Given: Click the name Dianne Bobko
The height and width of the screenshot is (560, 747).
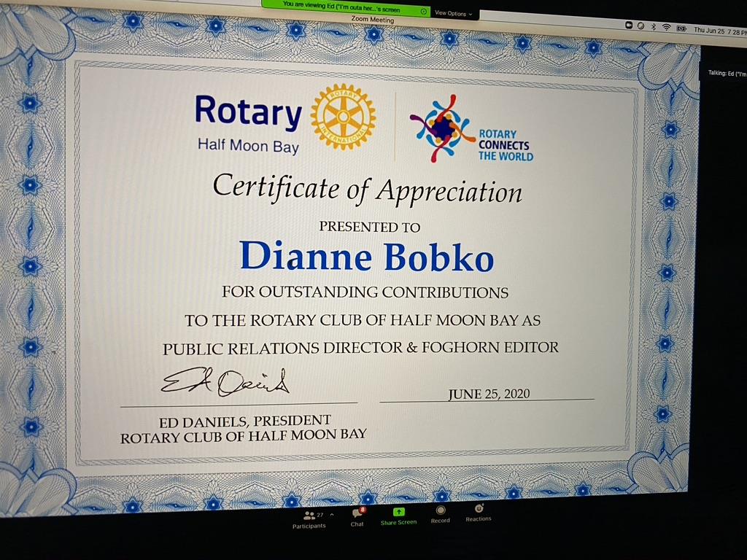Looking at the screenshot, I should click(x=366, y=257).
